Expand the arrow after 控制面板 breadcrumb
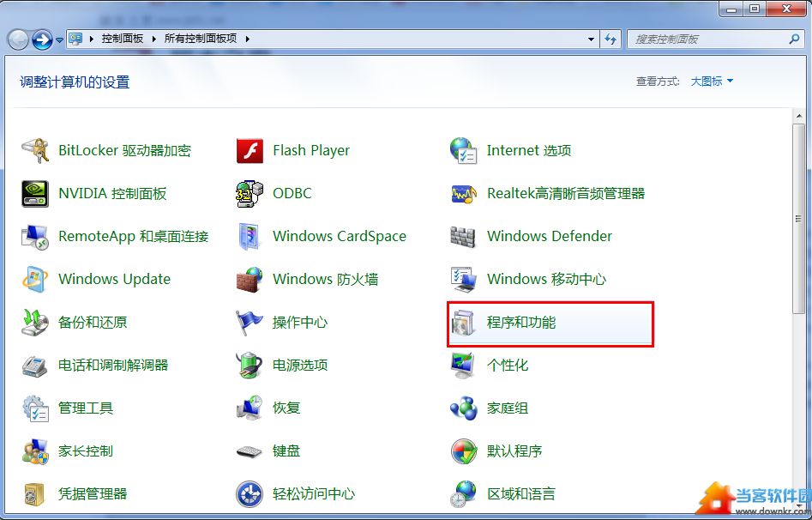Screen dimensions: 812x520 tap(153, 39)
